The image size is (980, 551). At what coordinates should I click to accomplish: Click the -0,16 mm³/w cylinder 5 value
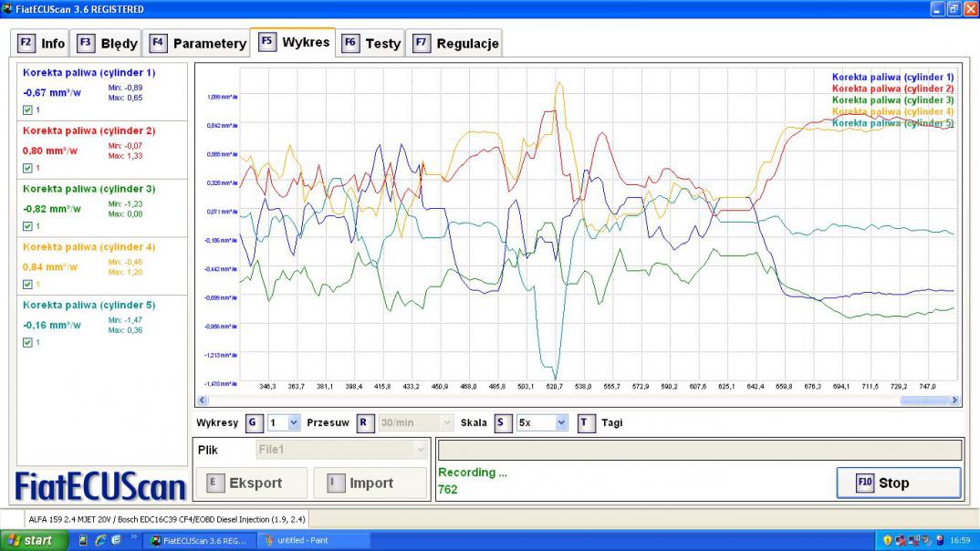pos(52,325)
